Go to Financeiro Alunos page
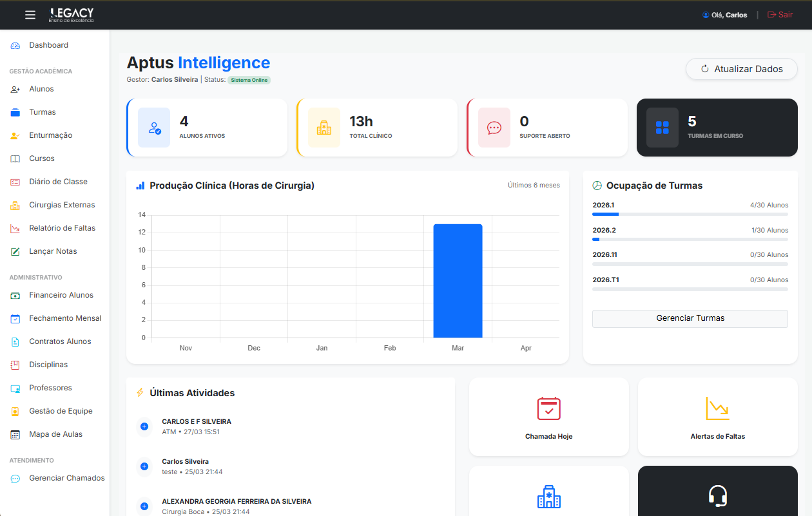This screenshot has height=516, width=812. pos(61,295)
